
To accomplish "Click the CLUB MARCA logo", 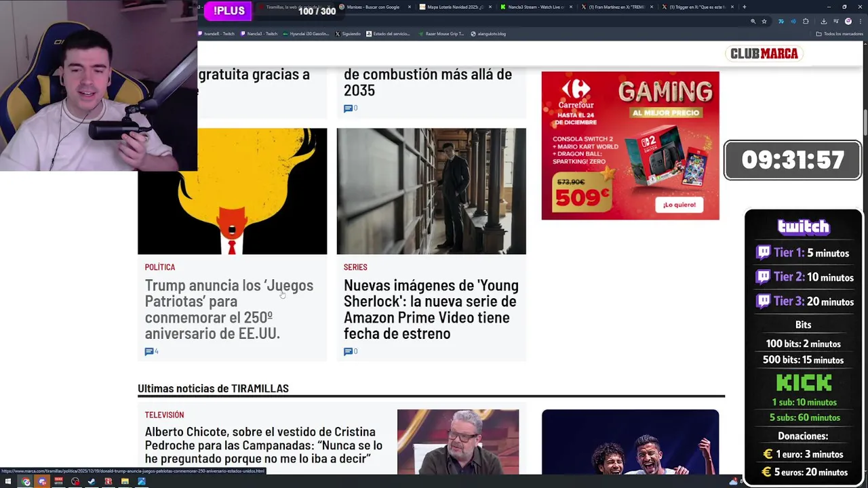I will tap(764, 54).
